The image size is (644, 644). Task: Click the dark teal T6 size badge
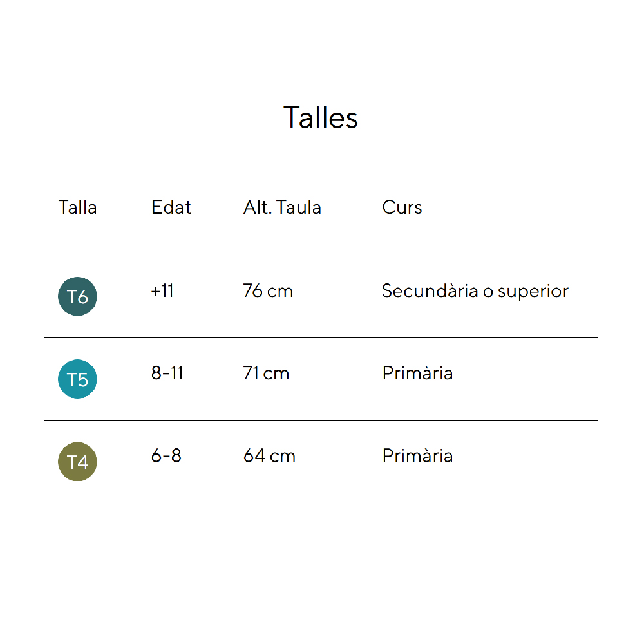click(x=77, y=296)
